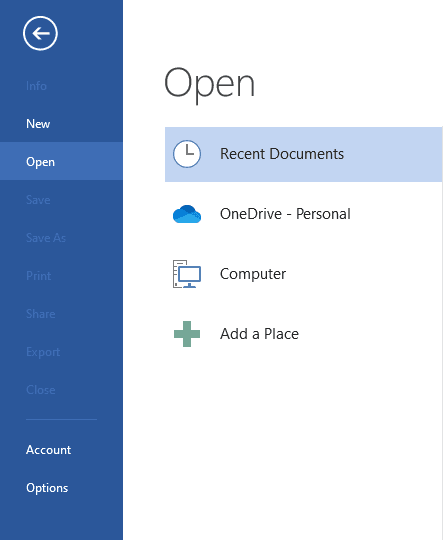This screenshot has height=540, width=444.
Task: Select Add a Place text
Action: [259, 334]
